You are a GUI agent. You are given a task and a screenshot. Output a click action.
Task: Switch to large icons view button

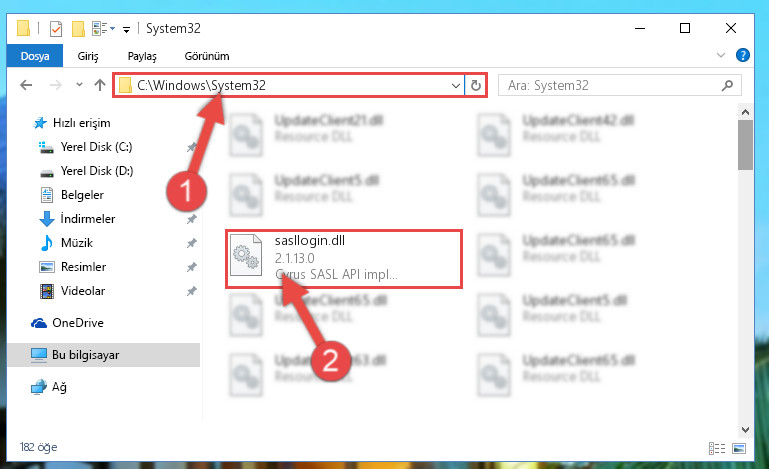(x=739, y=448)
